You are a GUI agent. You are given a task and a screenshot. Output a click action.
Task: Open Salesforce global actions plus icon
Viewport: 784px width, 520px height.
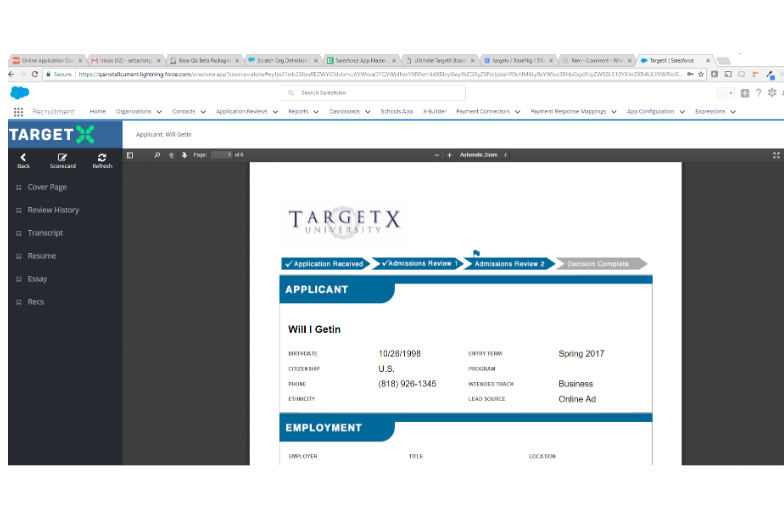click(x=745, y=93)
